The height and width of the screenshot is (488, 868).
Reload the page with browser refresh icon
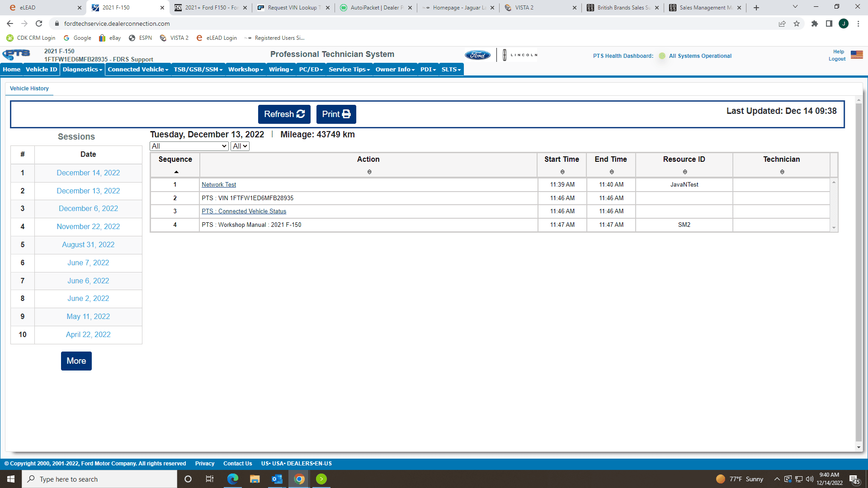(39, 23)
